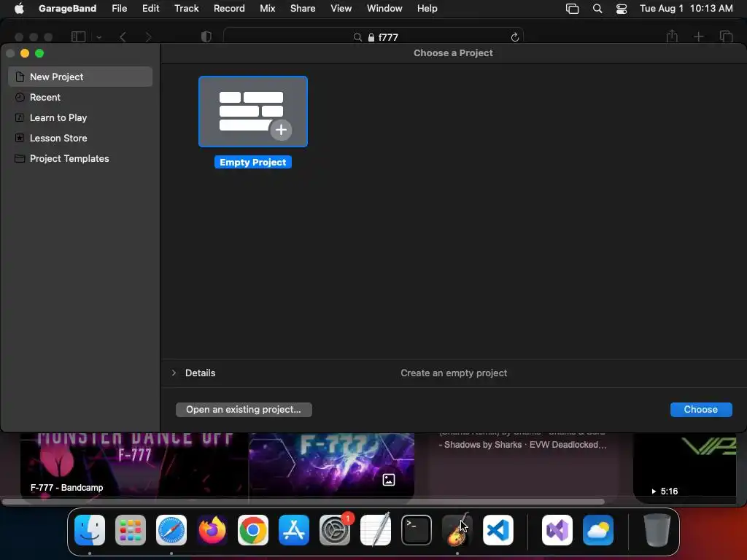
Task: Click the Learn to Play music note icon
Action: pyautogui.click(x=20, y=117)
